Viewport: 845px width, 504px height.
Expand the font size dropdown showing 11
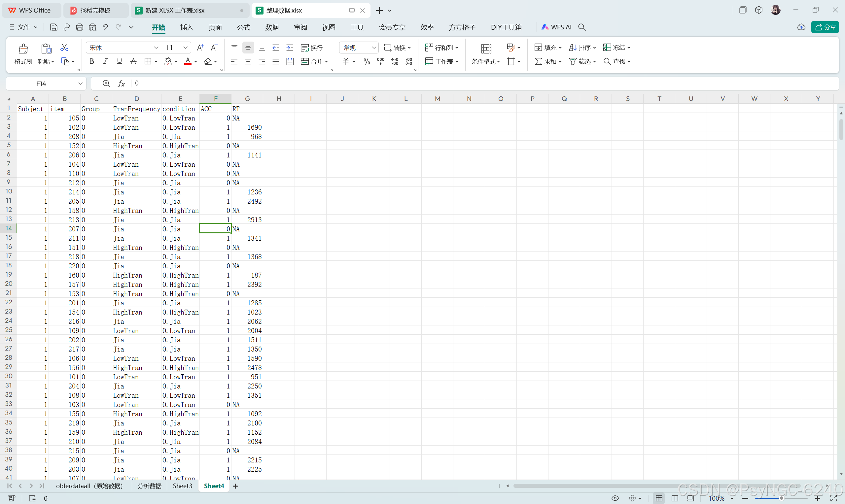pyautogui.click(x=186, y=48)
